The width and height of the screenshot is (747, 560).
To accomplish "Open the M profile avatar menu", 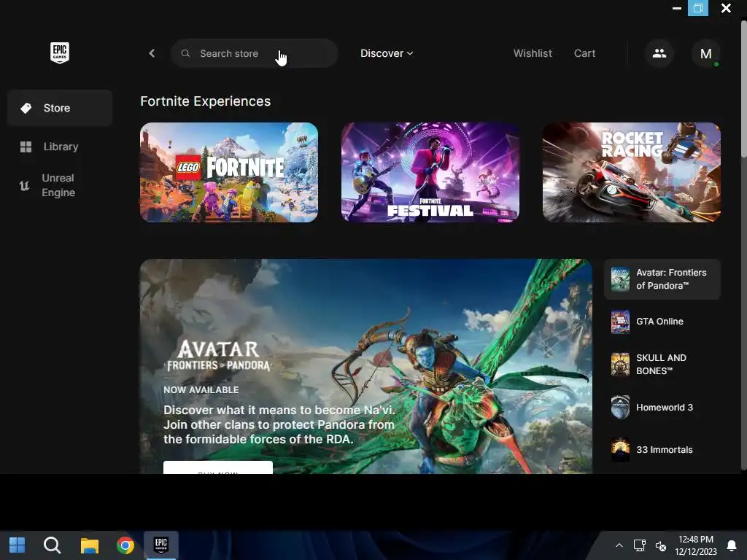I will [x=705, y=53].
